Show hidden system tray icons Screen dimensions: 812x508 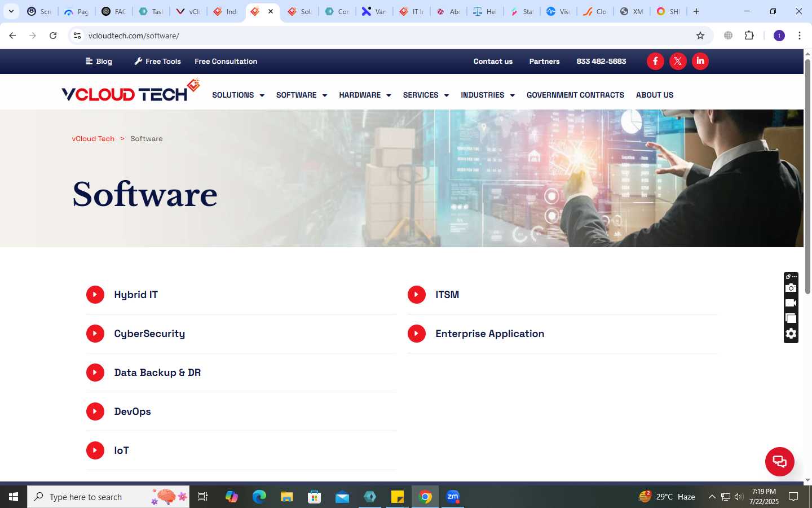(712, 497)
